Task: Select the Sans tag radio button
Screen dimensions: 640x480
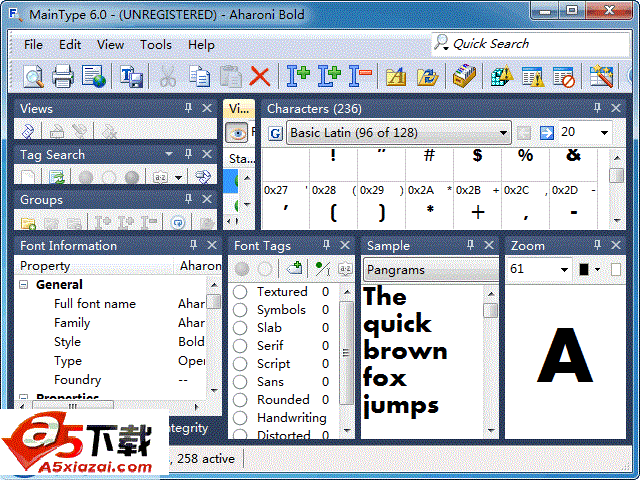Action: click(x=240, y=382)
